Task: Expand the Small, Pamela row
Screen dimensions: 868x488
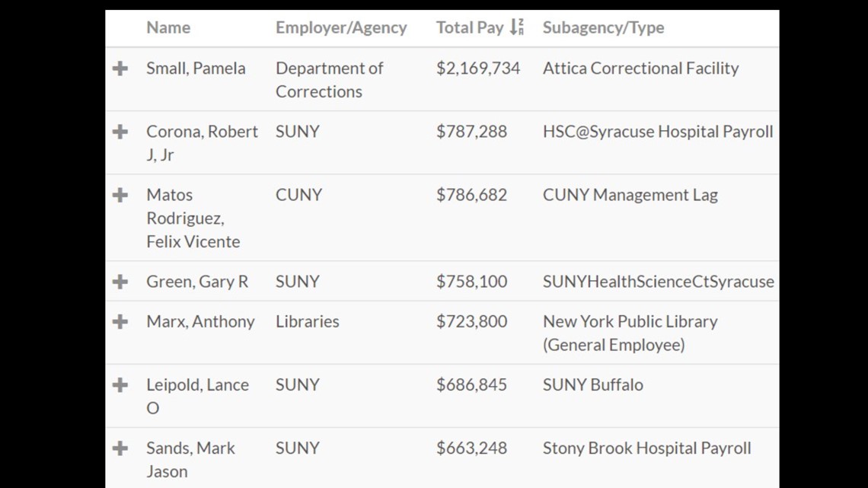Action: pos(120,69)
